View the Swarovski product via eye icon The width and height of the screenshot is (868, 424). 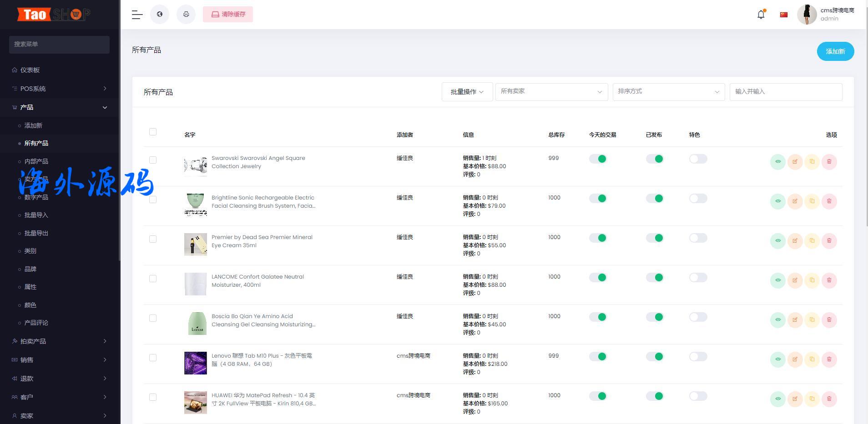(x=777, y=162)
